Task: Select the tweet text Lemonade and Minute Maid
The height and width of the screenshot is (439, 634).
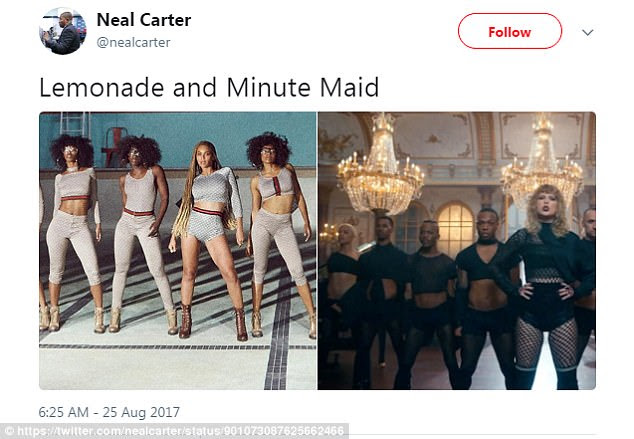Action: tap(209, 87)
